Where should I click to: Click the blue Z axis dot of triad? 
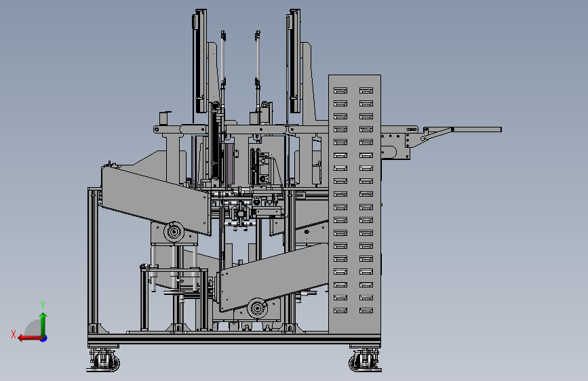coord(44,338)
